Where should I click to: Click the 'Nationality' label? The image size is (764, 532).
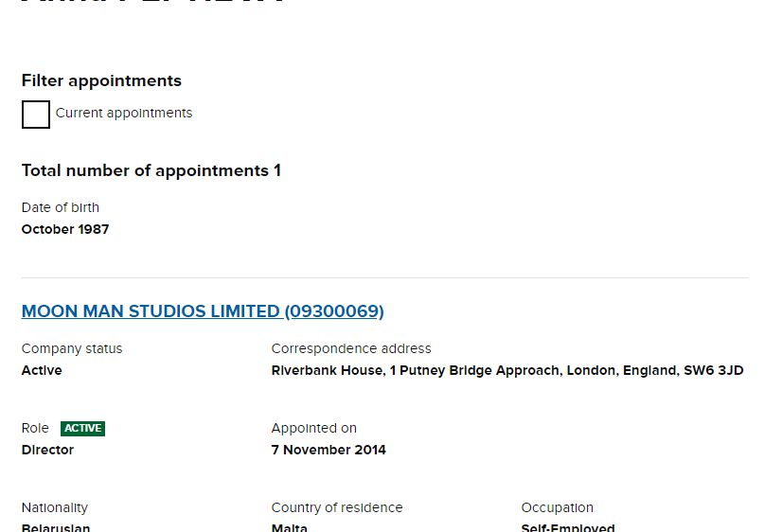[x=55, y=508]
